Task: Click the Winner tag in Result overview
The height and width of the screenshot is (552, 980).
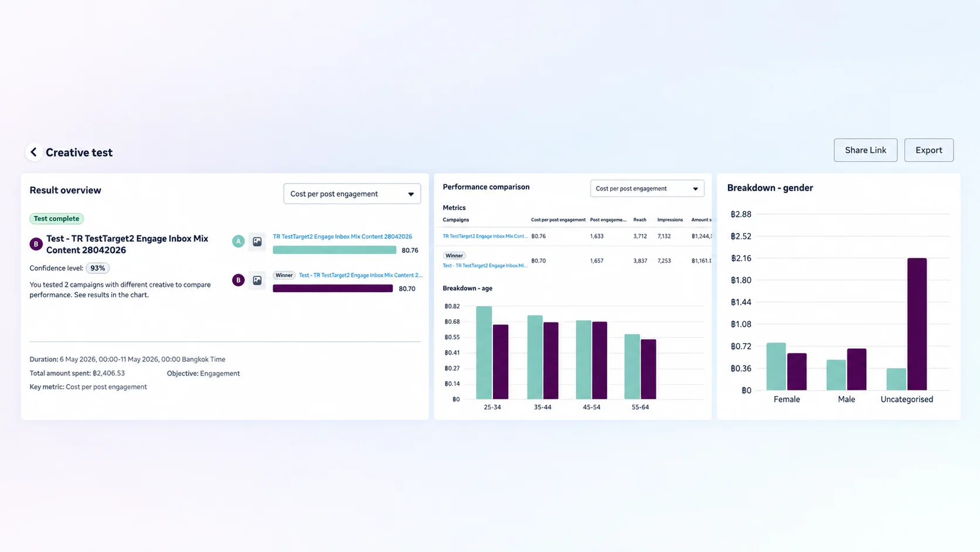Action: click(x=284, y=275)
